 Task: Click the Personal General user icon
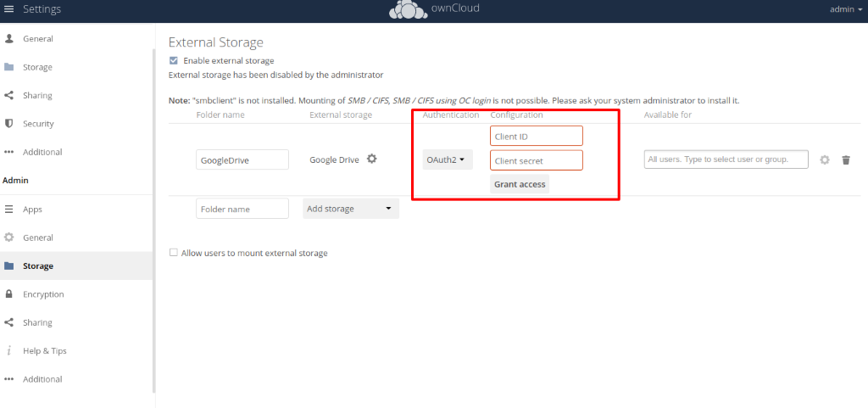click(9, 39)
